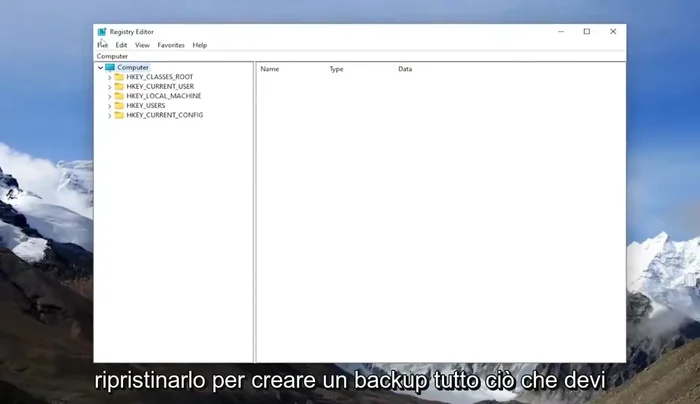Image resolution: width=700 pixels, height=404 pixels.
Task: Expand the HKEY_USERS key
Action: click(109, 106)
